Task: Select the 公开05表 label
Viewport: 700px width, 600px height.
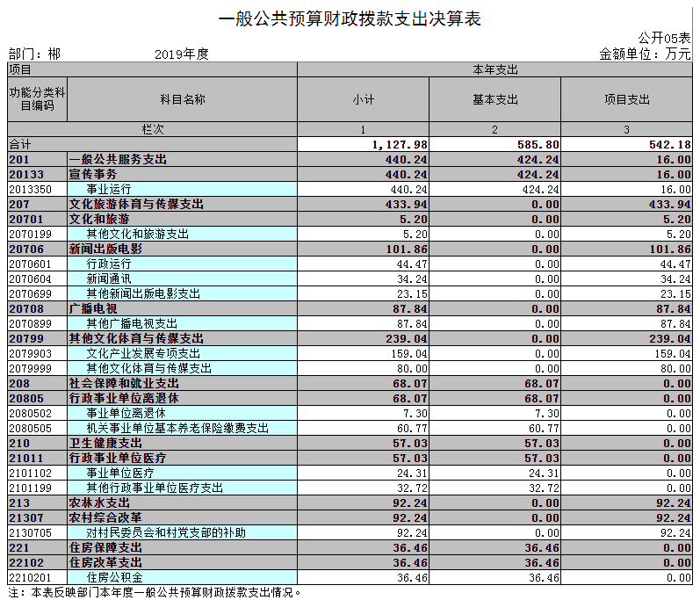Action: coord(664,38)
